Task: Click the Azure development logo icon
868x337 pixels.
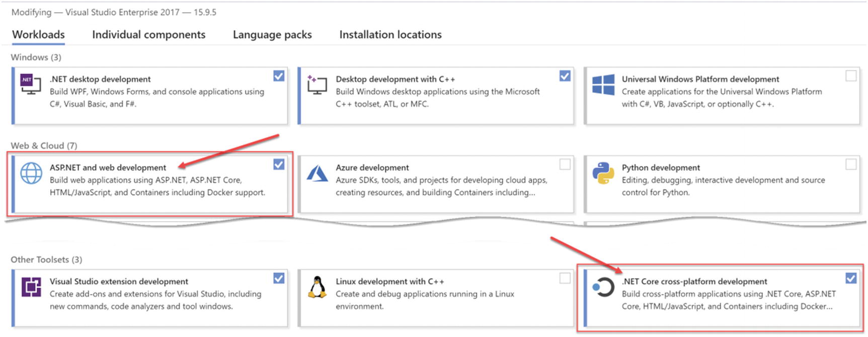Action: click(318, 173)
